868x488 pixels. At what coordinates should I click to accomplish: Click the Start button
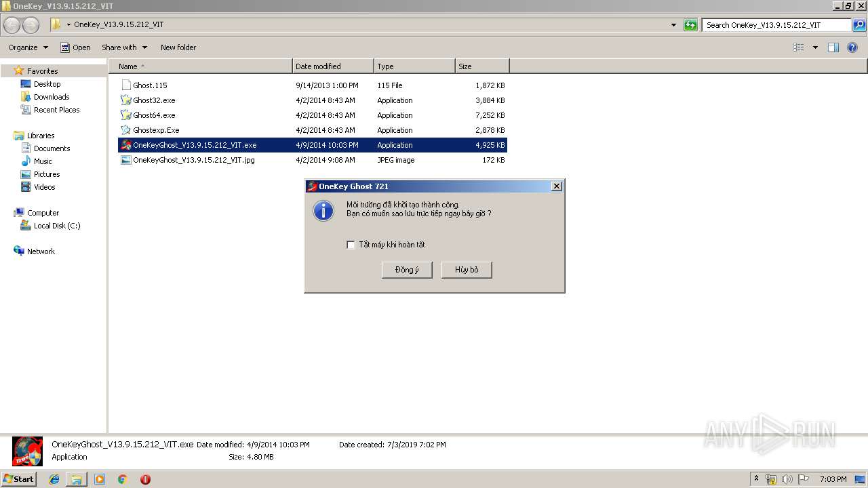18,479
